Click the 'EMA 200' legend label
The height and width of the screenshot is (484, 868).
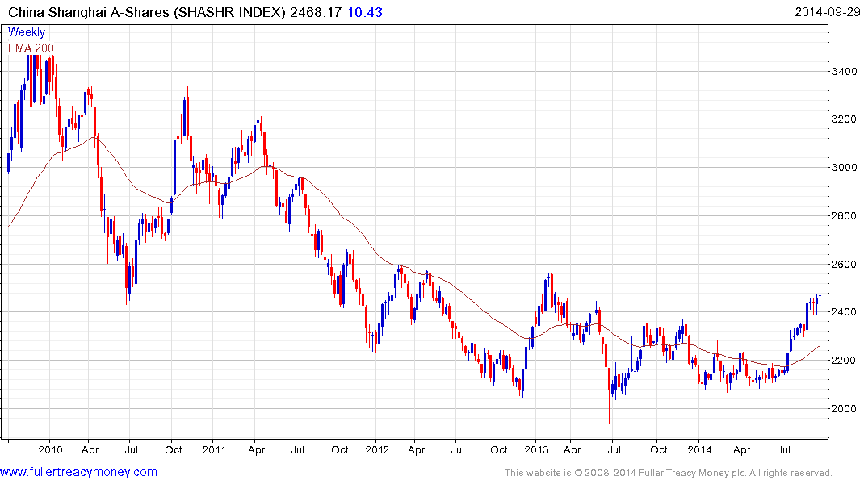pos(31,48)
